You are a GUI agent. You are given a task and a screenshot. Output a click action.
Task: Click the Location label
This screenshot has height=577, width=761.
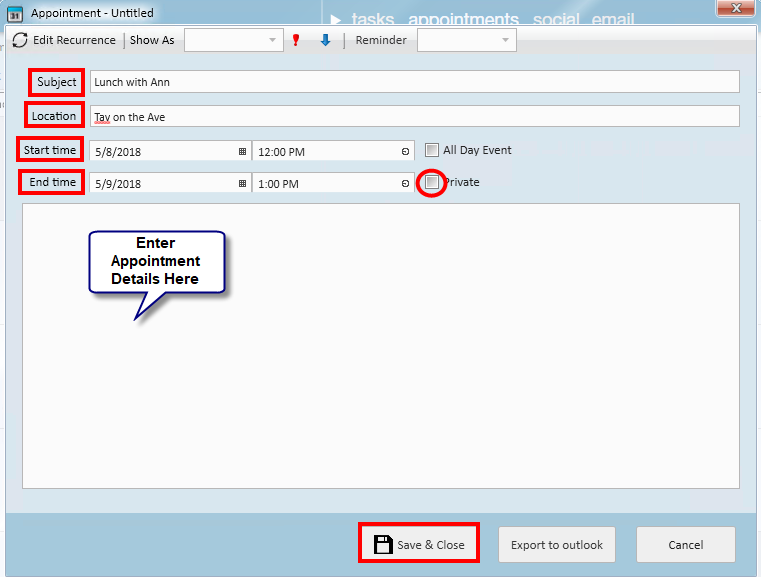tap(54, 116)
